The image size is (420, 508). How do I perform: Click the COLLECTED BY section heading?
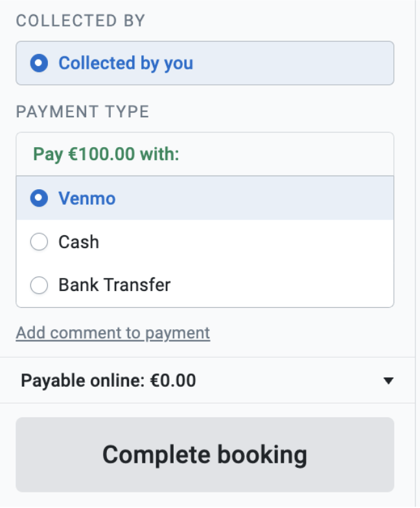pos(80,21)
